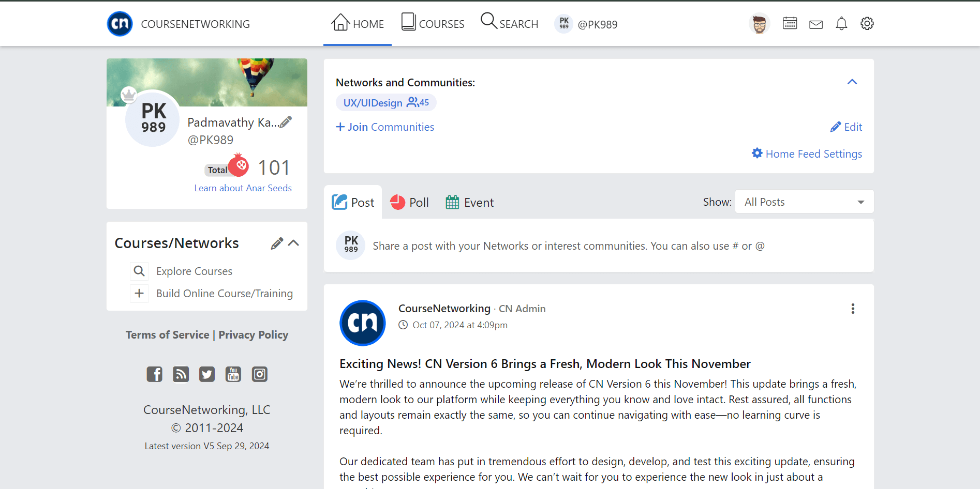Click the user avatar in the top bar
Screen dimensions: 980x489
[759, 23]
